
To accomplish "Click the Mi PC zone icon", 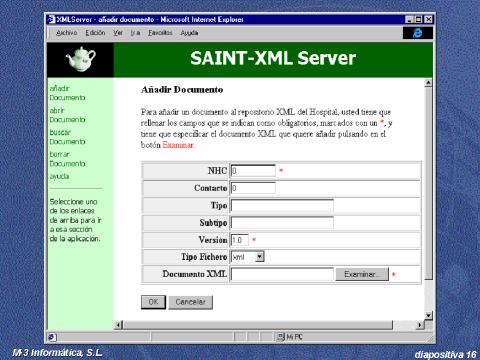I will [281, 337].
